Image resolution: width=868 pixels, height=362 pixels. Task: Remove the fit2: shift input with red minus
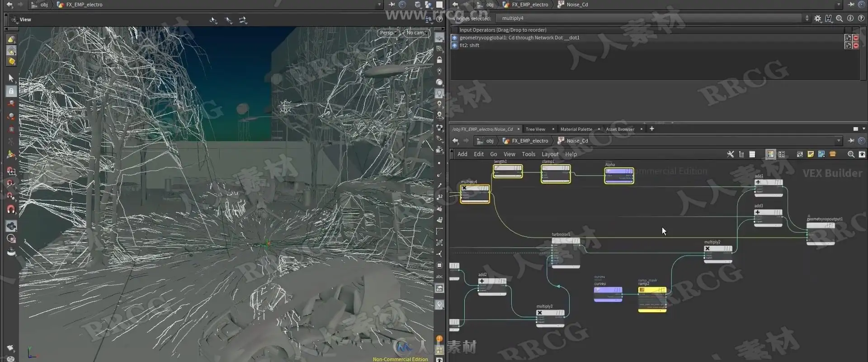click(x=855, y=46)
